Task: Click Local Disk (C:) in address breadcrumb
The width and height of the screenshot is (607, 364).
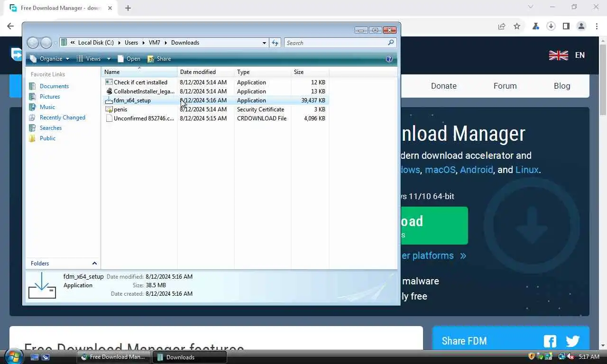Action: point(96,43)
